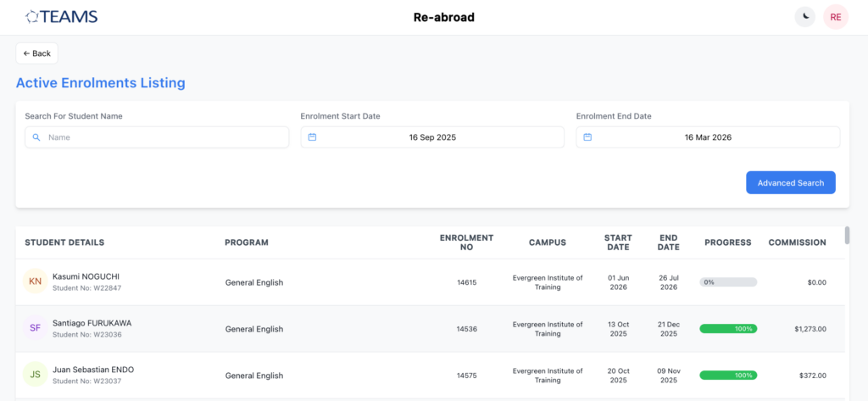Select student name Juan Sebastian ENDO
Screen dimensions: 868x401
(93, 370)
